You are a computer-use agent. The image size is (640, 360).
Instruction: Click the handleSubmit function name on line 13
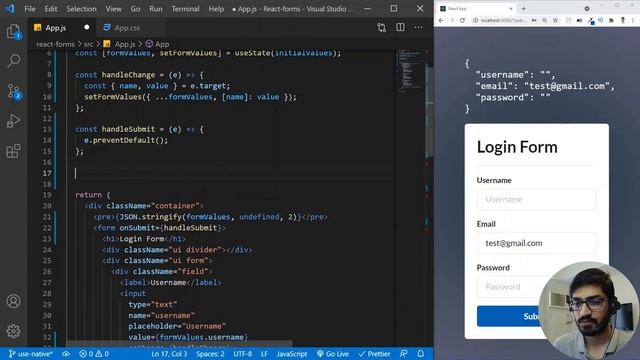click(x=128, y=129)
